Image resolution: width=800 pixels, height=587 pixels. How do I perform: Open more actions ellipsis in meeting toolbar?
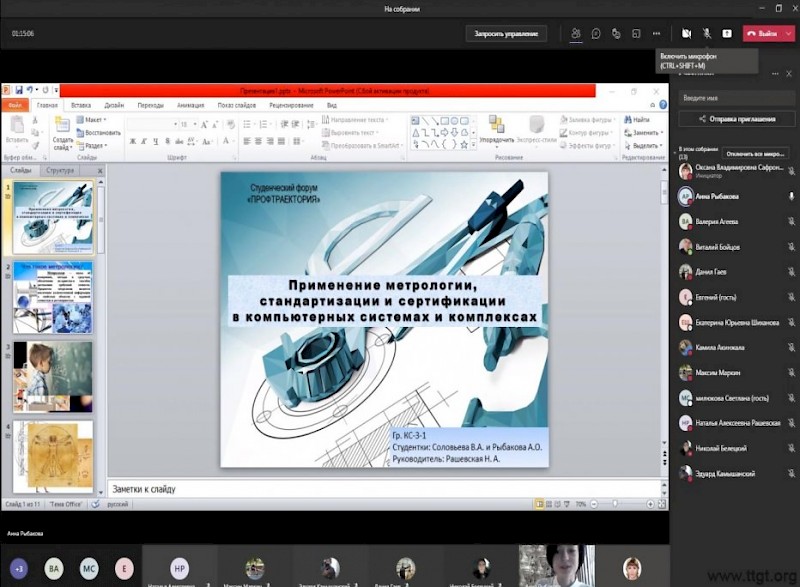[656, 33]
